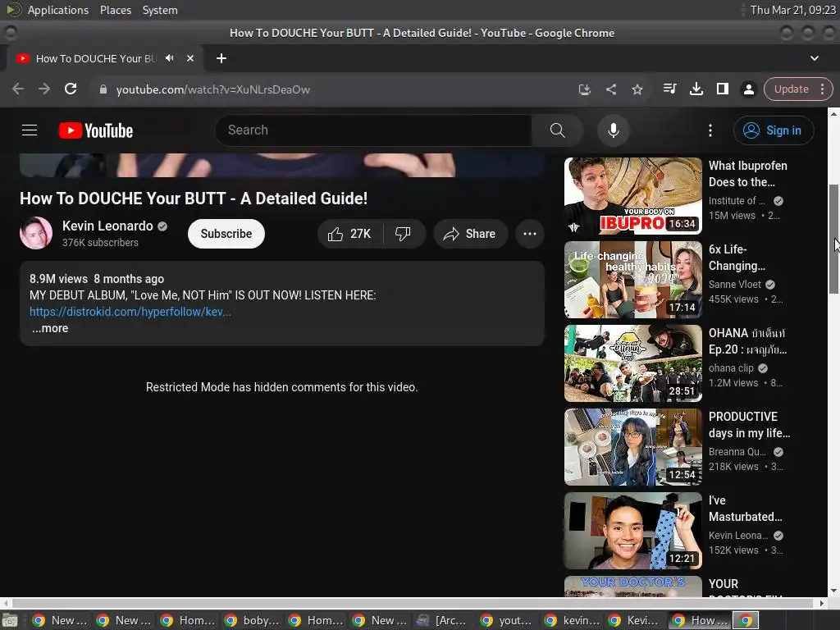Image resolution: width=840 pixels, height=630 pixels.
Task: Bookmark this page with star icon
Action: coord(637,89)
